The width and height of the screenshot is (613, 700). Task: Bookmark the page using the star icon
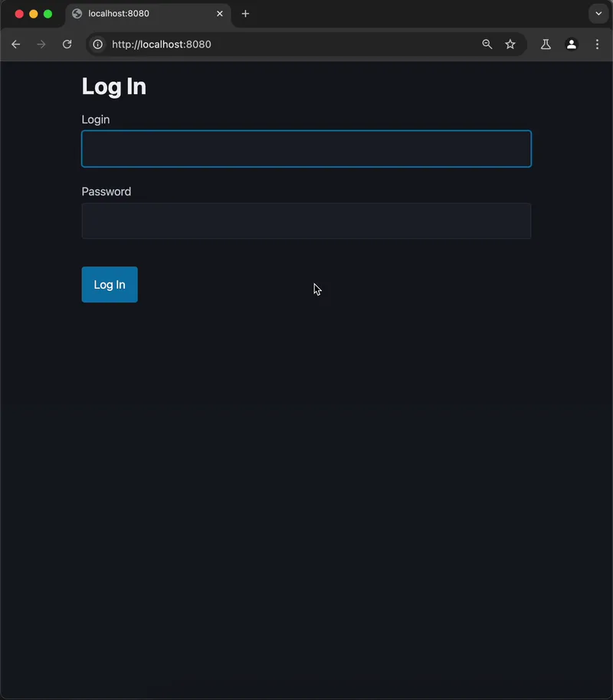[511, 44]
